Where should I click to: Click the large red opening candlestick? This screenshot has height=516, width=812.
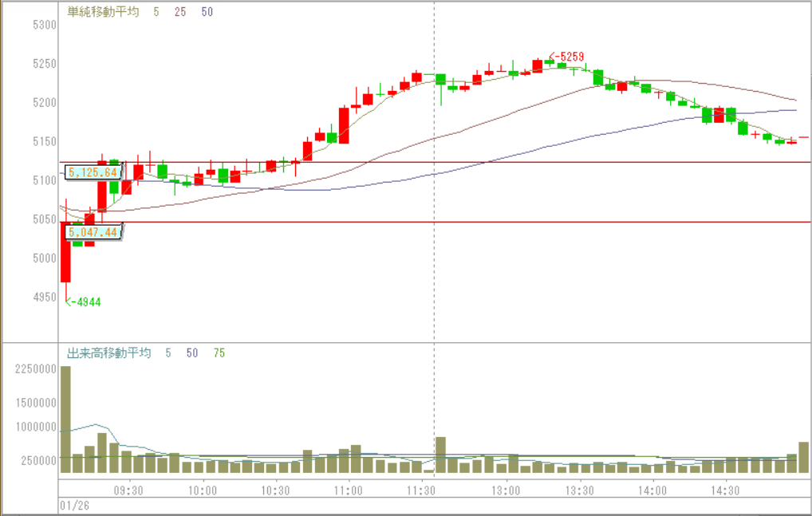click(x=65, y=251)
